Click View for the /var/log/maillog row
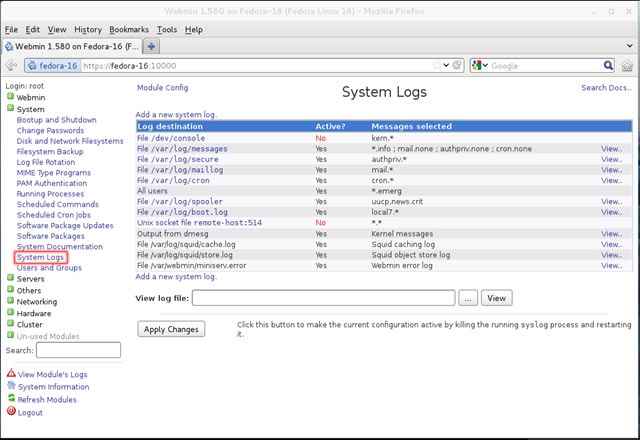Image resolution: width=640 pixels, height=440 pixels. click(611, 170)
